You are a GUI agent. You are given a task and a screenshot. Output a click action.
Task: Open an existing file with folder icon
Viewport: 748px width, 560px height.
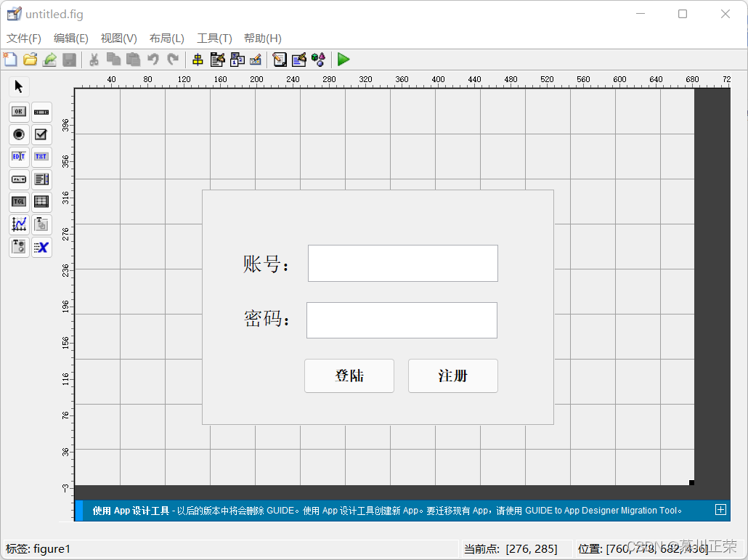[30, 60]
